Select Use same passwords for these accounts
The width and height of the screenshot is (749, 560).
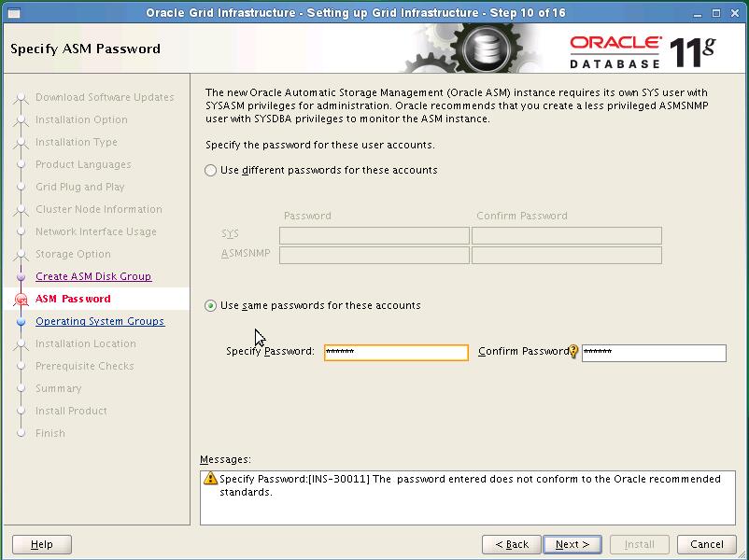(x=210, y=305)
